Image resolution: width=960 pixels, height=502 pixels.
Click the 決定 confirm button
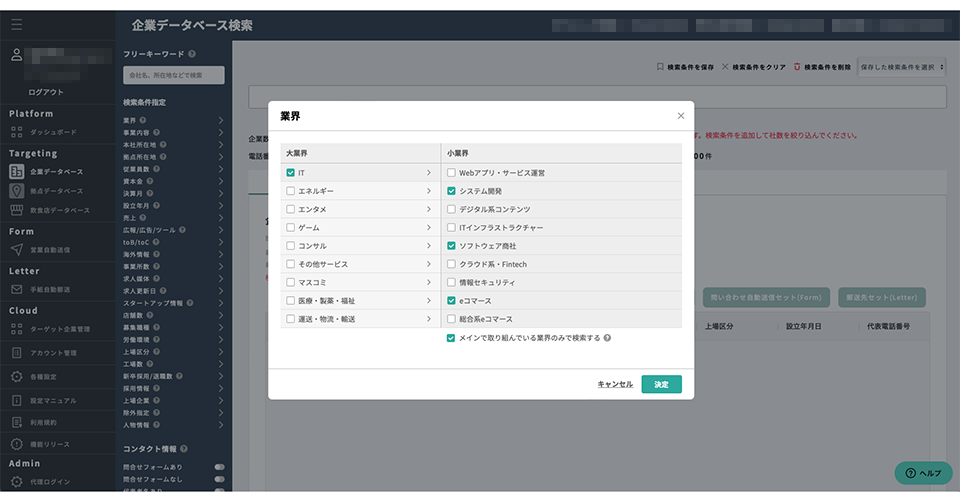tap(661, 384)
